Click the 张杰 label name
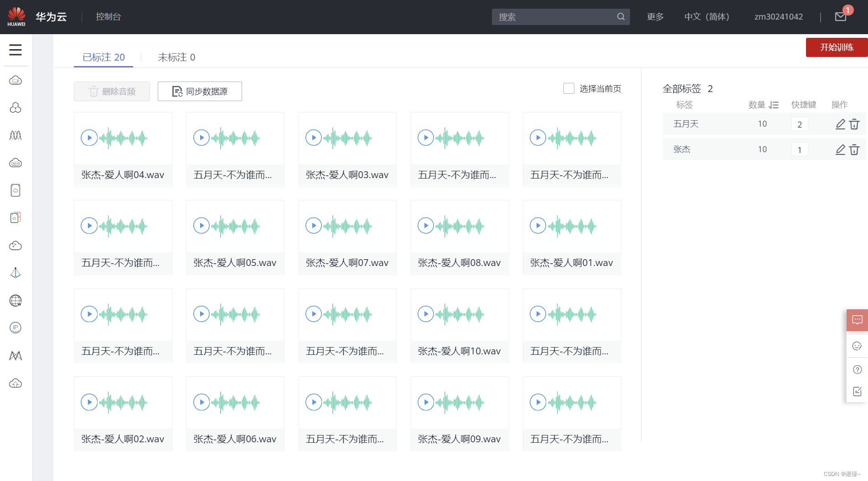This screenshot has width=868, height=481. (682, 149)
